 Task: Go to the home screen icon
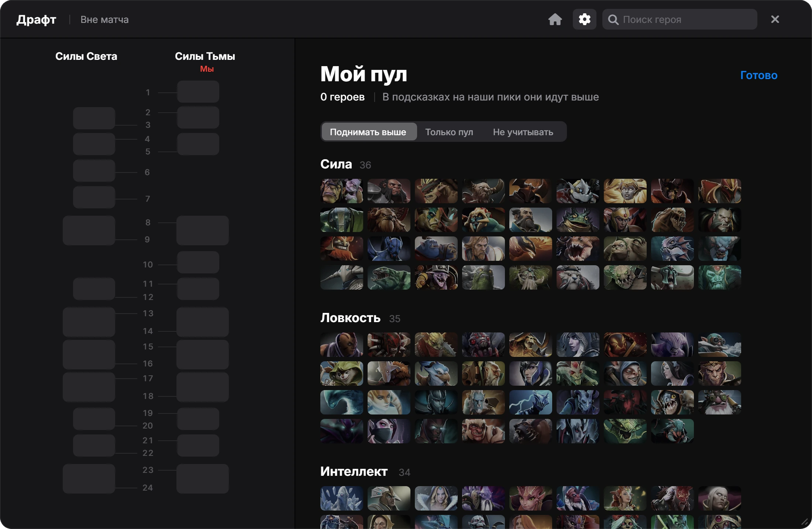(555, 19)
